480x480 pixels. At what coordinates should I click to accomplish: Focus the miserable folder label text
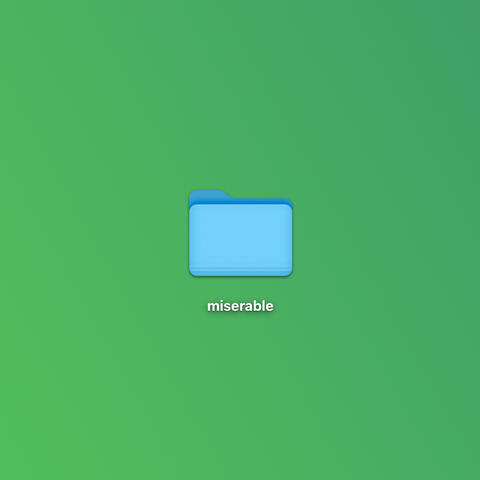pyautogui.click(x=240, y=306)
